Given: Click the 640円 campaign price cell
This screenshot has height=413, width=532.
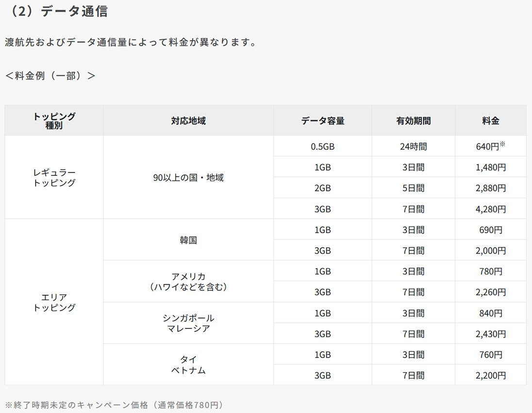Looking at the screenshot, I should (490, 146).
